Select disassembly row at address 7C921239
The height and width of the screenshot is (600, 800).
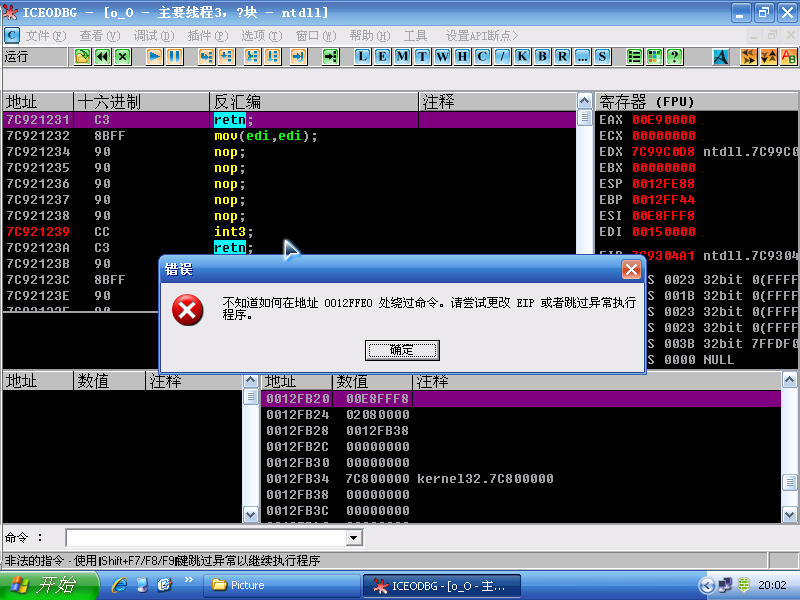(x=289, y=232)
